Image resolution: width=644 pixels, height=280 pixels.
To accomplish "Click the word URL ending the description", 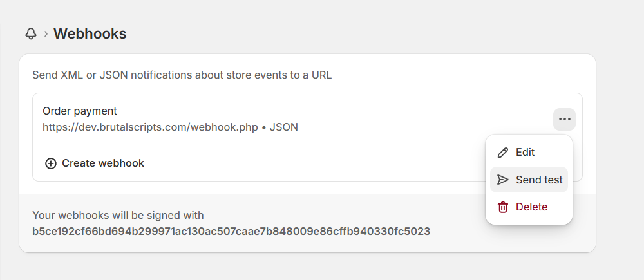I will pyautogui.click(x=321, y=75).
